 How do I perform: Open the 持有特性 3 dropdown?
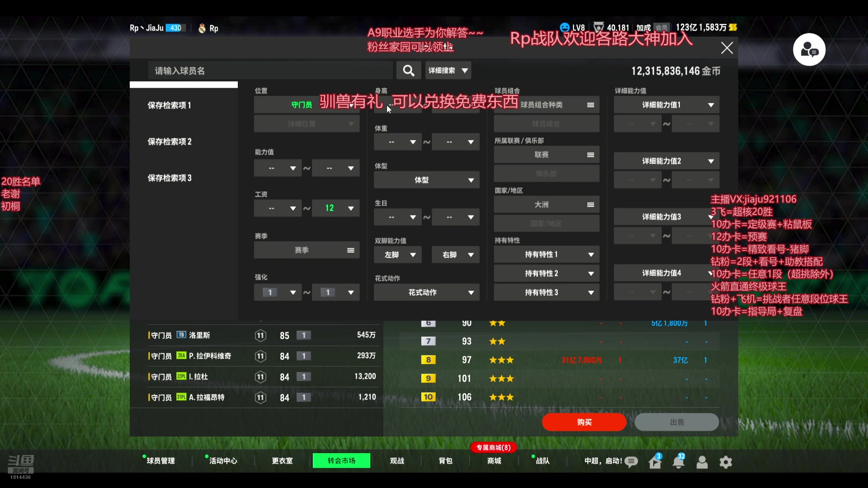pos(547,292)
